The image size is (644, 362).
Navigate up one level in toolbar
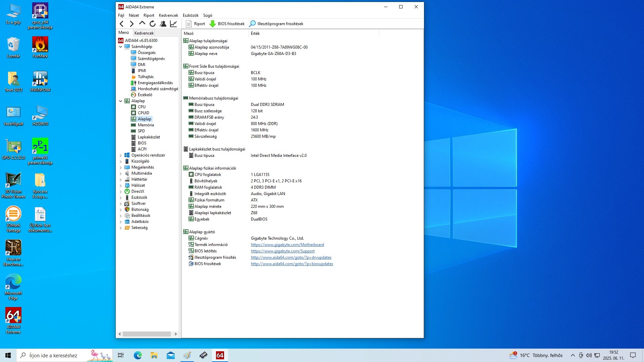point(142,24)
